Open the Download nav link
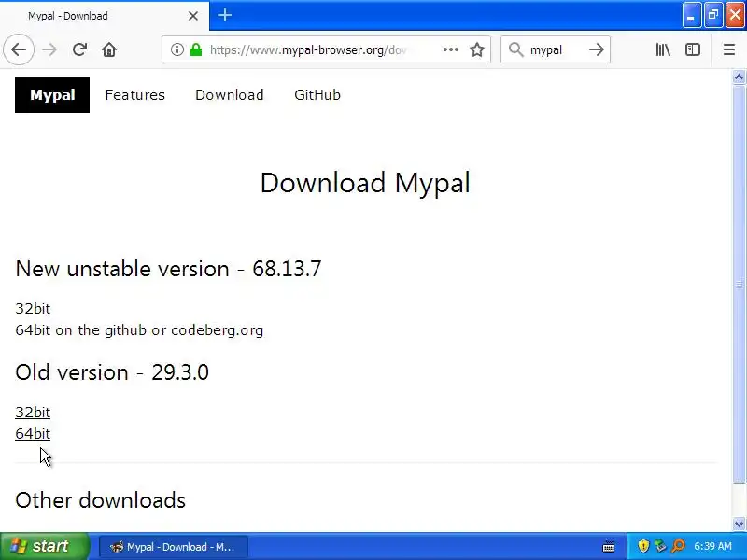Image resolution: width=747 pixels, height=560 pixels. 229,95
